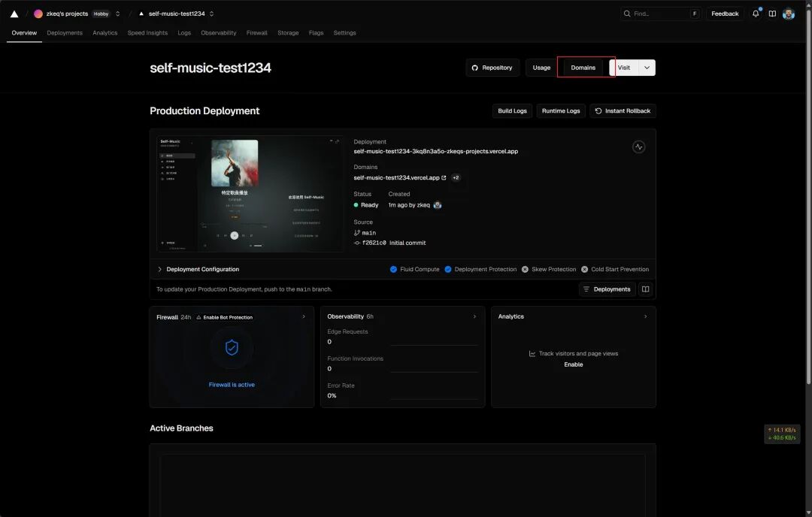812x517 pixels.
Task: Open the Analytics card chevron
Action: click(645, 316)
